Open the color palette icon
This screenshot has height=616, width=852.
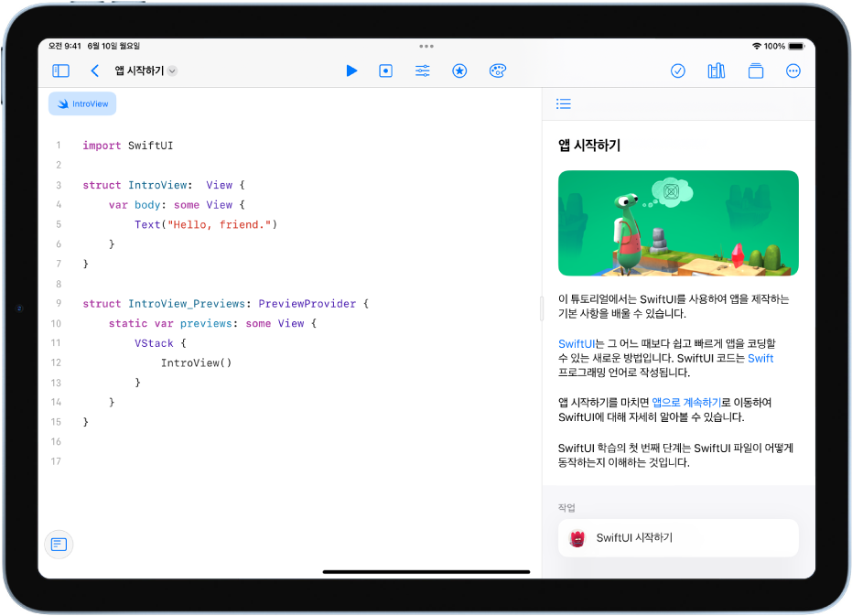pos(498,70)
